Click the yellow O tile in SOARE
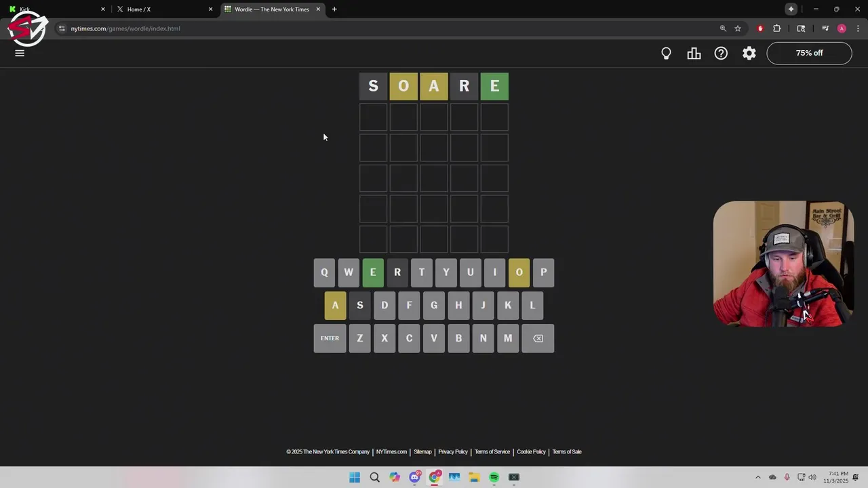868x488 pixels. (x=403, y=86)
